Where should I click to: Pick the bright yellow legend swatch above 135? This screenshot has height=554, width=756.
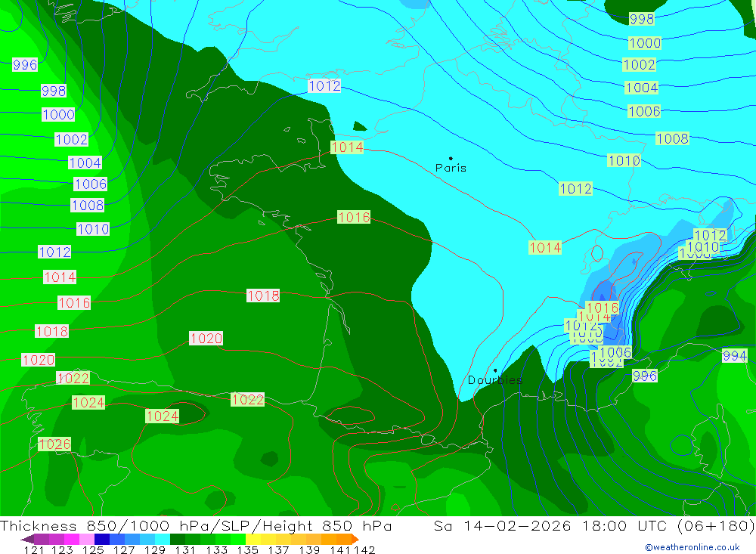(253, 539)
